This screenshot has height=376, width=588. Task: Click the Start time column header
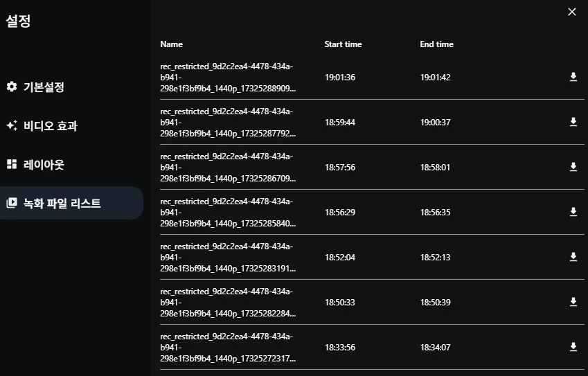click(x=343, y=44)
